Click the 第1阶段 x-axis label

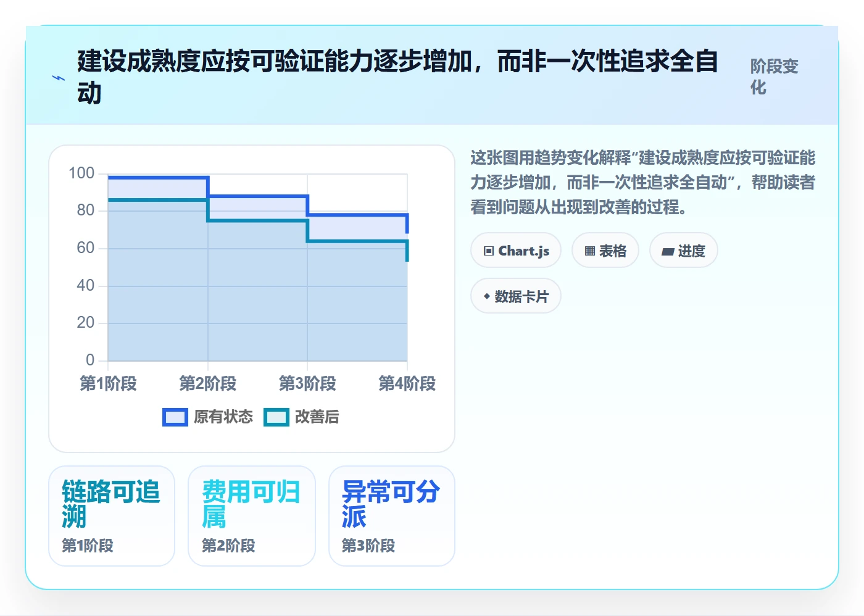coord(108,383)
